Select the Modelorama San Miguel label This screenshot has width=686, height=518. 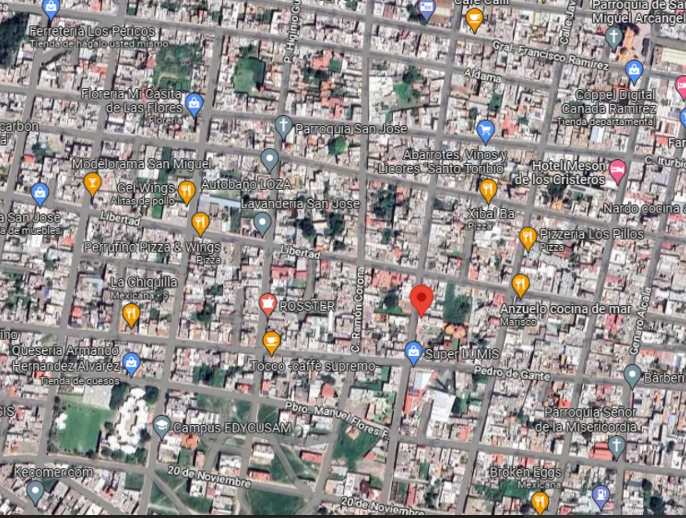(140, 164)
